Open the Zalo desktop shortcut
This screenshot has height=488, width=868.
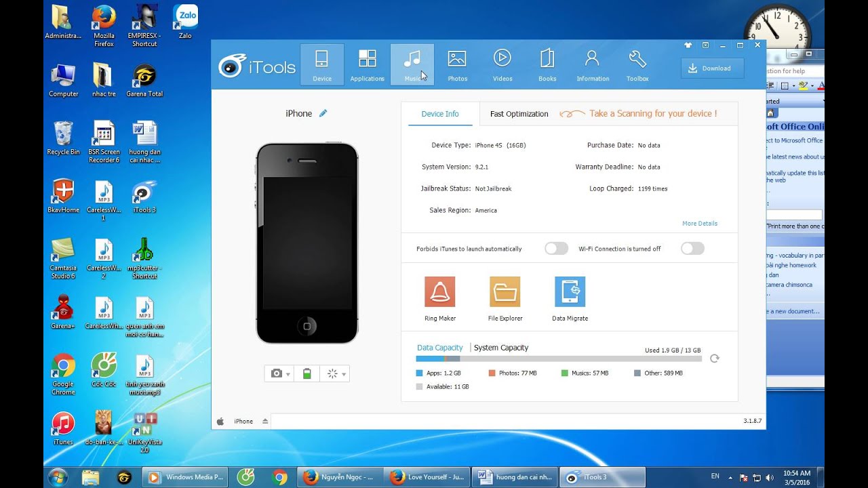click(185, 22)
